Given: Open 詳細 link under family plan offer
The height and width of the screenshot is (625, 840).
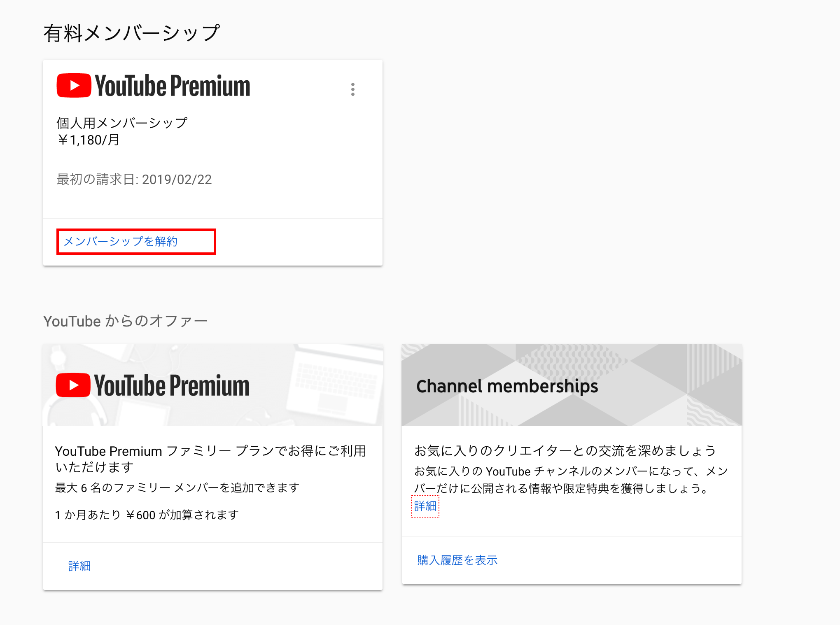Looking at the screenshot, I should [x=79, y=566].
